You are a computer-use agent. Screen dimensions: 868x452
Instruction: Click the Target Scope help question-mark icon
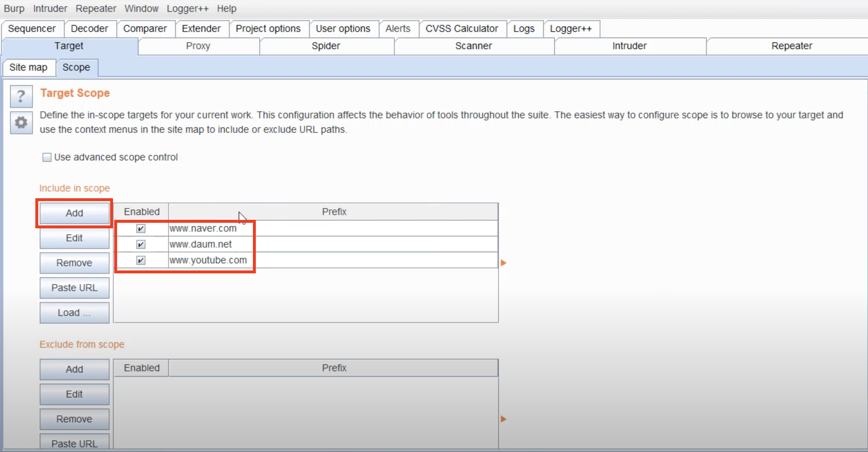point(21,96)
